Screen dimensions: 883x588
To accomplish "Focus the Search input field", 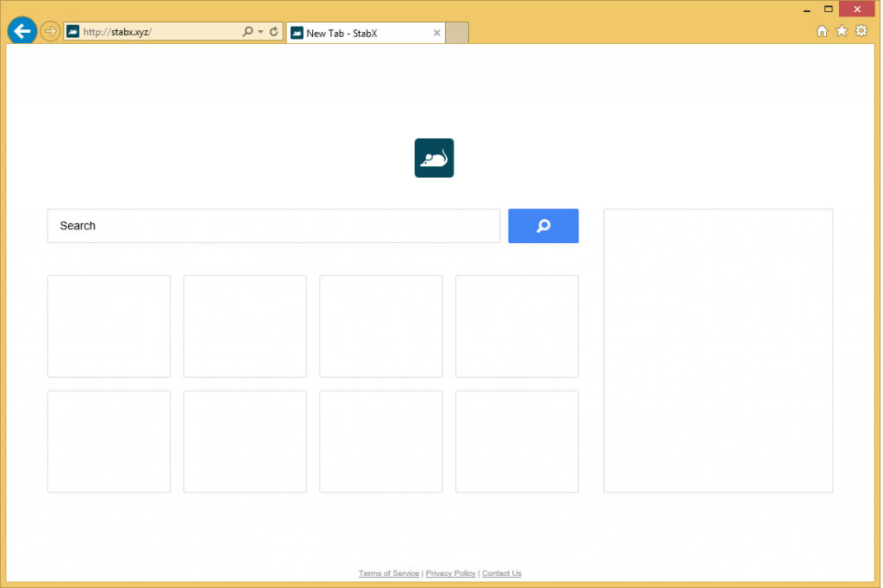I will pos(273,226).
